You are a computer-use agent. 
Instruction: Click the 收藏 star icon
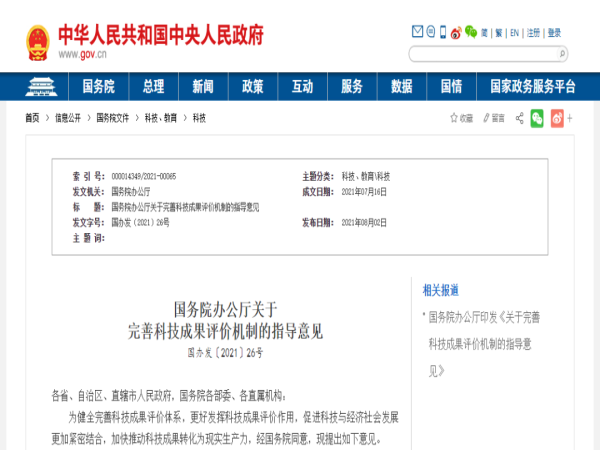coord(454,118)
